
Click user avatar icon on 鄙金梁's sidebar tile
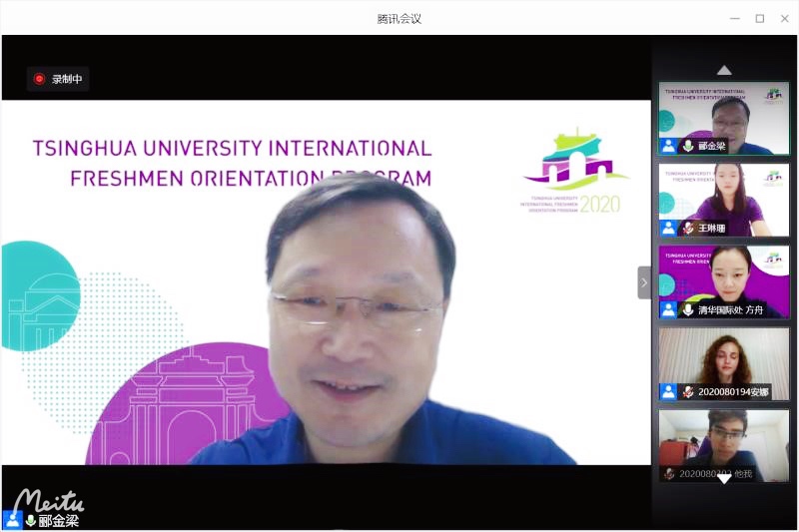(668, 147)
